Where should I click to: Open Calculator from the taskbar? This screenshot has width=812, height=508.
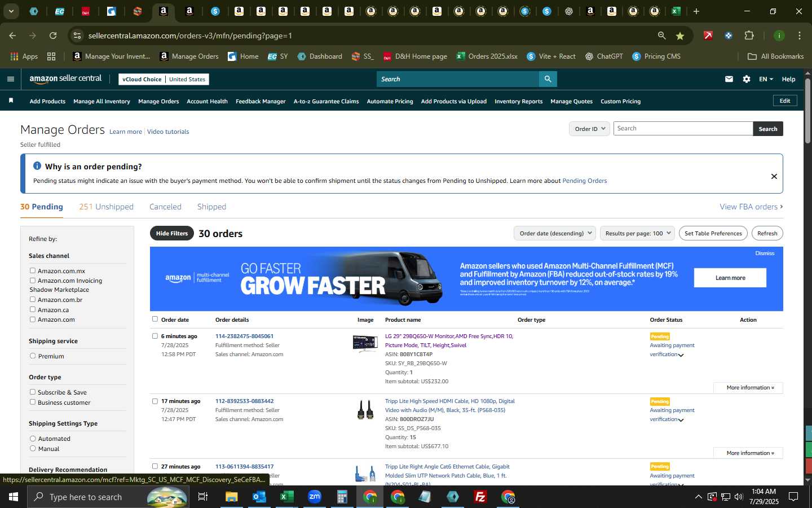[342, 497]
